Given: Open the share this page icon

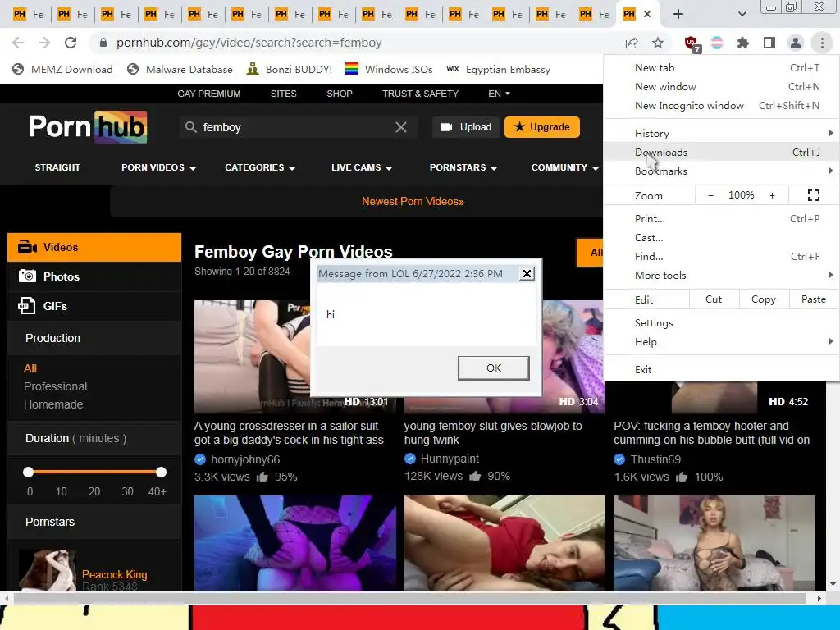Looking at the screenshot, I should (x=632, y=43).
